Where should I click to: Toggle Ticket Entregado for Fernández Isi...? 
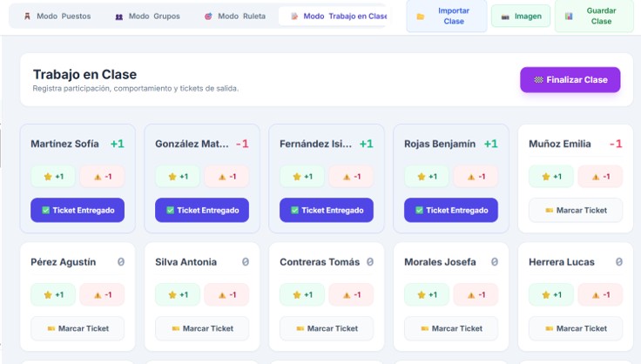point(327,210)
